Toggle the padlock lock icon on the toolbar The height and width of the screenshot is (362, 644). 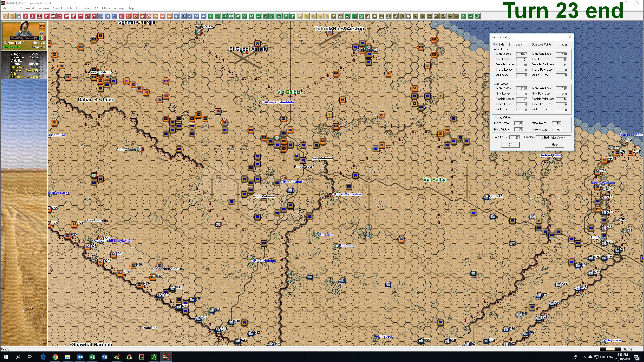tap(368, 16)
